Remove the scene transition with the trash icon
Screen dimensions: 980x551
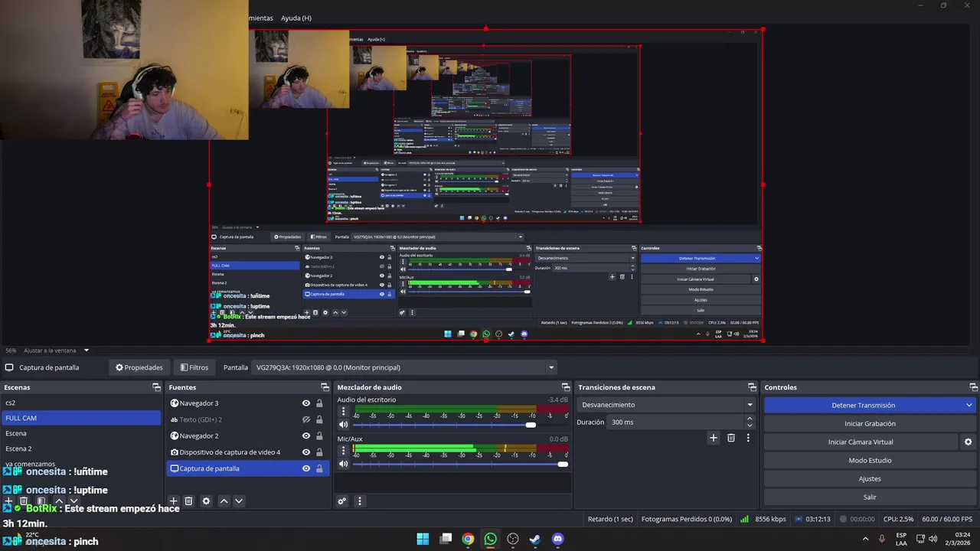coord(731,438)
